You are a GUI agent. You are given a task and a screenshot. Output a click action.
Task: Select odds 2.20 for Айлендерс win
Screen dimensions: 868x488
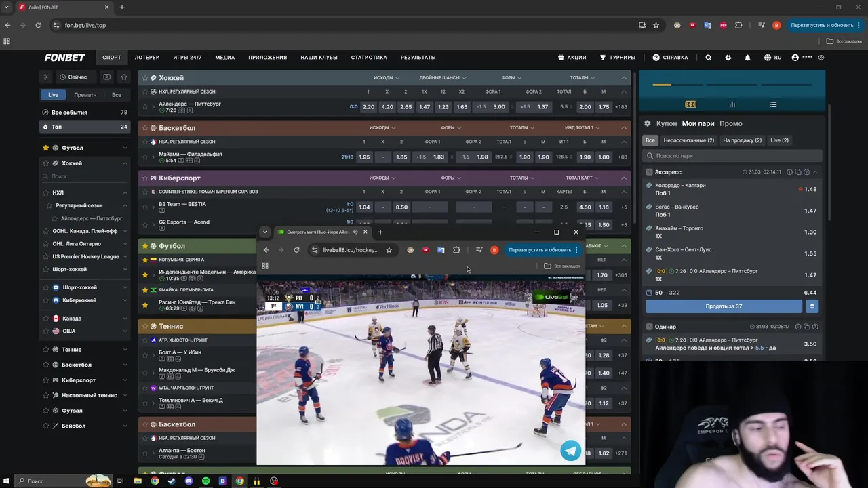point(368,107)
